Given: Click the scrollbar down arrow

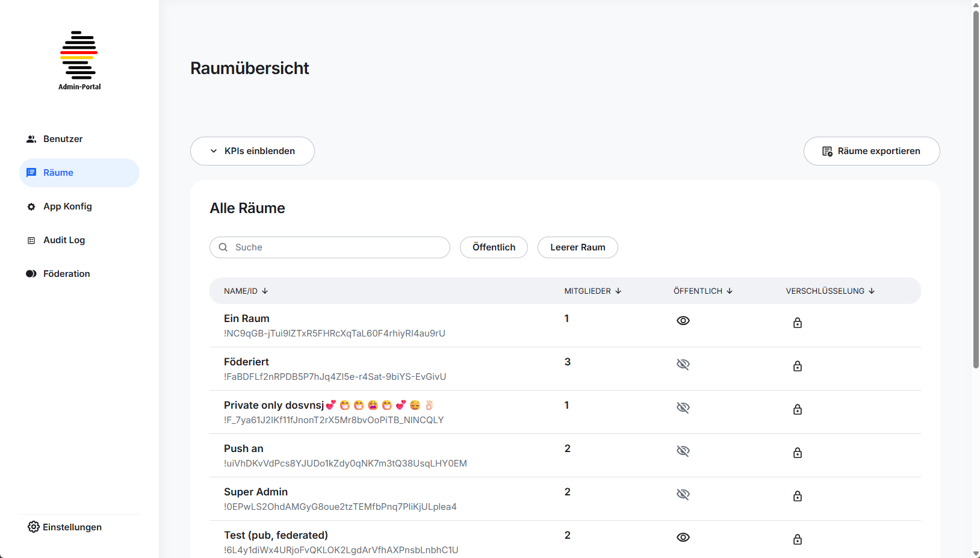Looking at the screenshot, I should [976, 553].
